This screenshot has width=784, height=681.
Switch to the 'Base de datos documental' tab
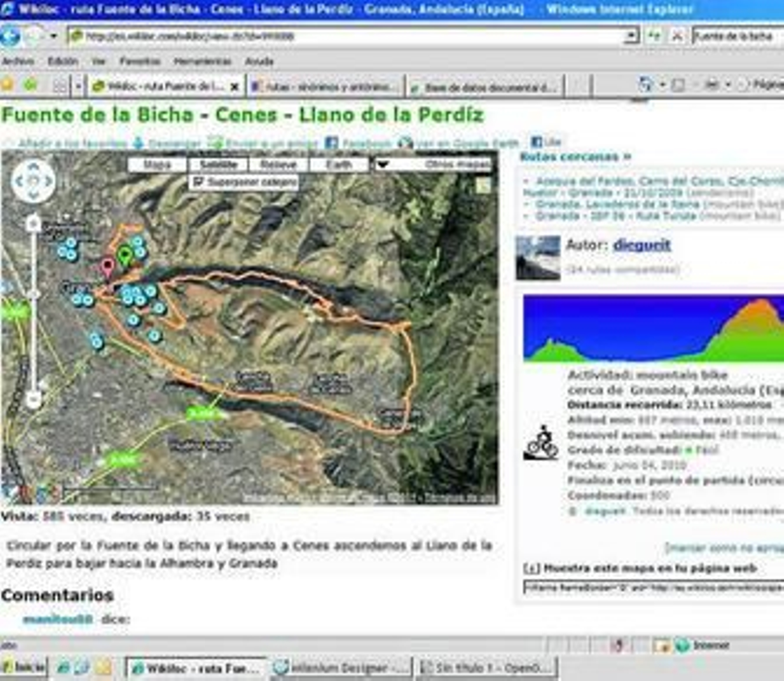(486, 87)
